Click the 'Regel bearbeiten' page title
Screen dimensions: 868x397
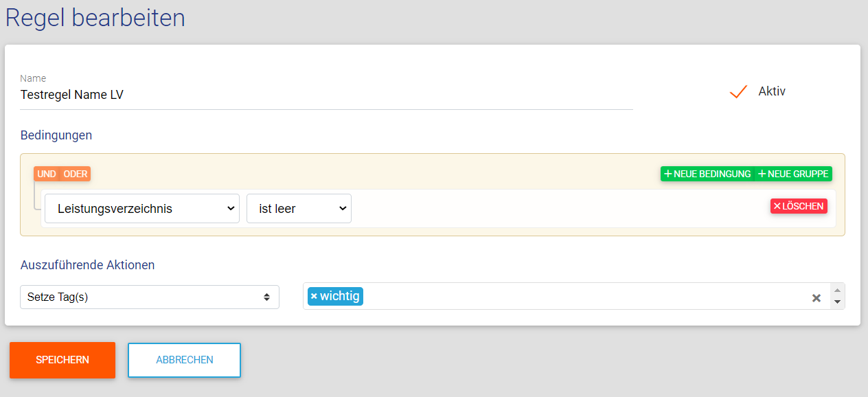pyautogui.click(x=95, y=18)
